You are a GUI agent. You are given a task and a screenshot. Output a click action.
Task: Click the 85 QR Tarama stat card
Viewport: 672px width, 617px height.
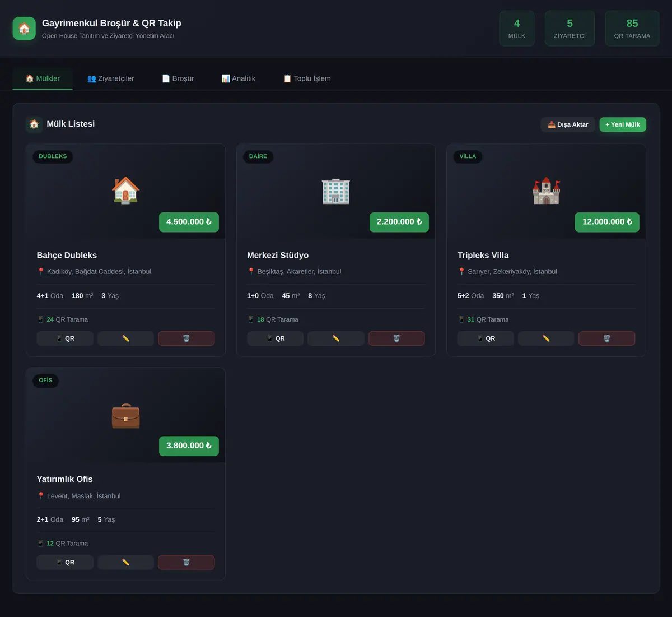[632, 29]
